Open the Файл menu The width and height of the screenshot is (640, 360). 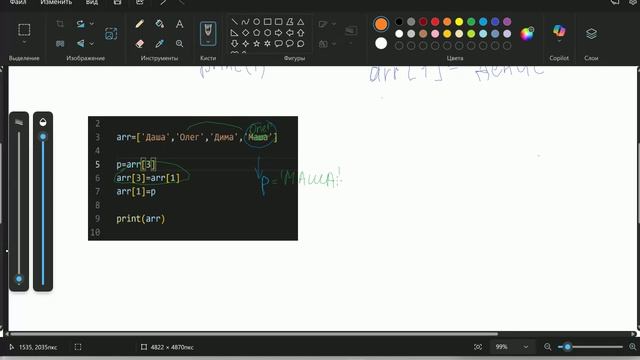18,2
